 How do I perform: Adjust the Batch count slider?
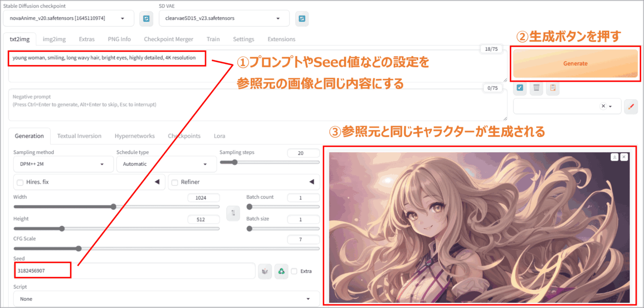click(x=283, y=206)
